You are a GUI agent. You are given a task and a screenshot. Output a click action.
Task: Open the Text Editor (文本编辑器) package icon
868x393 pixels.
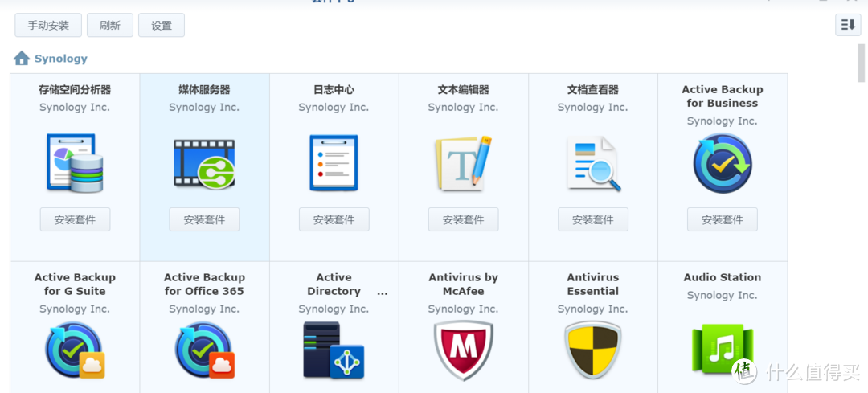coord(464,162)
